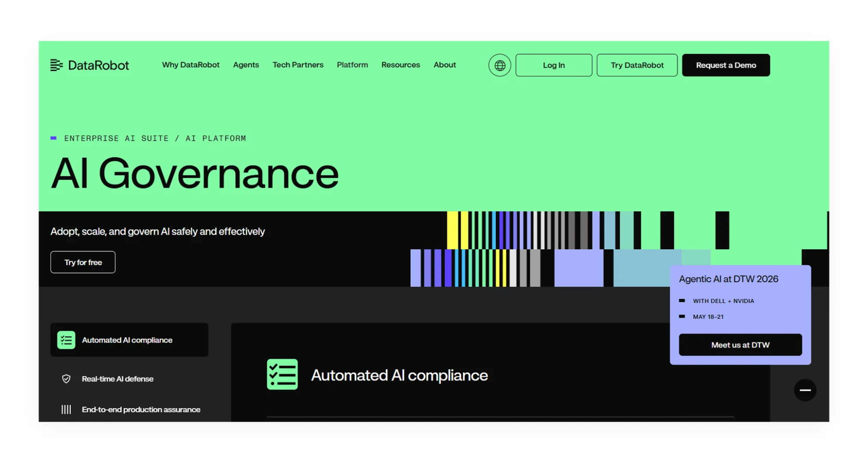Click the WITH DELL + NVIDIA text
Image resolution: width=868 pixels, height=463 pixels.
pyautogui.click(x=723, y=301)
